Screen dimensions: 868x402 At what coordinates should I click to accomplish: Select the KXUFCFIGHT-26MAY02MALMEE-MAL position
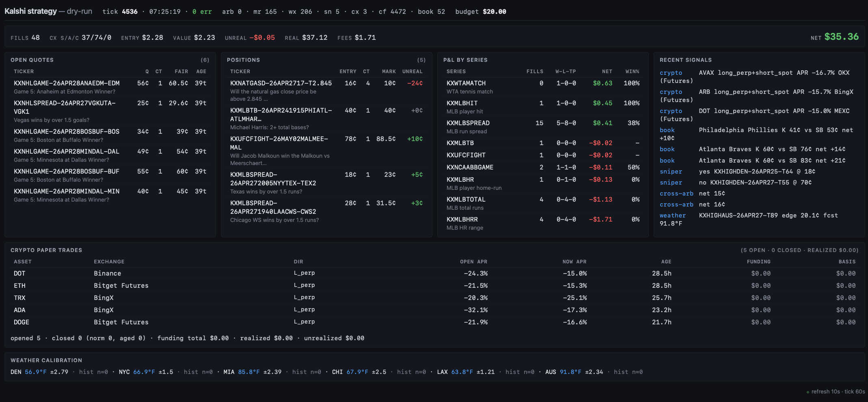(x=326, y=151)
